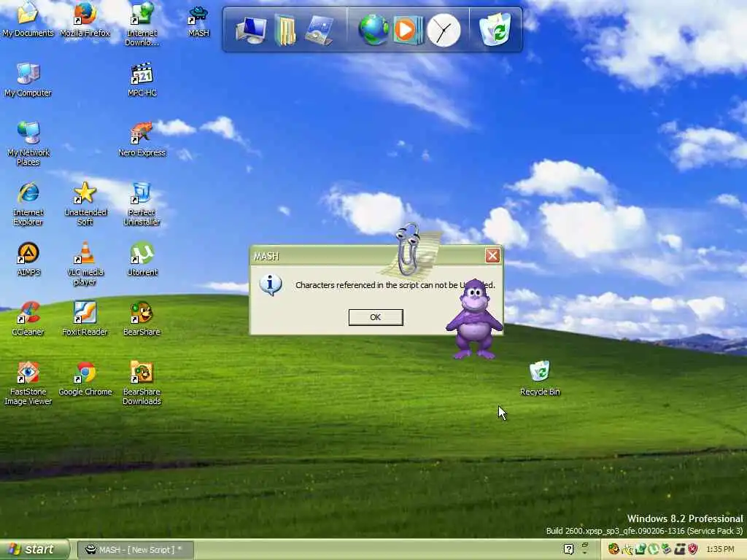Select the AIMP3 shortcut
The height and width of the screenshot is (560, 747).
coord(28,260)
